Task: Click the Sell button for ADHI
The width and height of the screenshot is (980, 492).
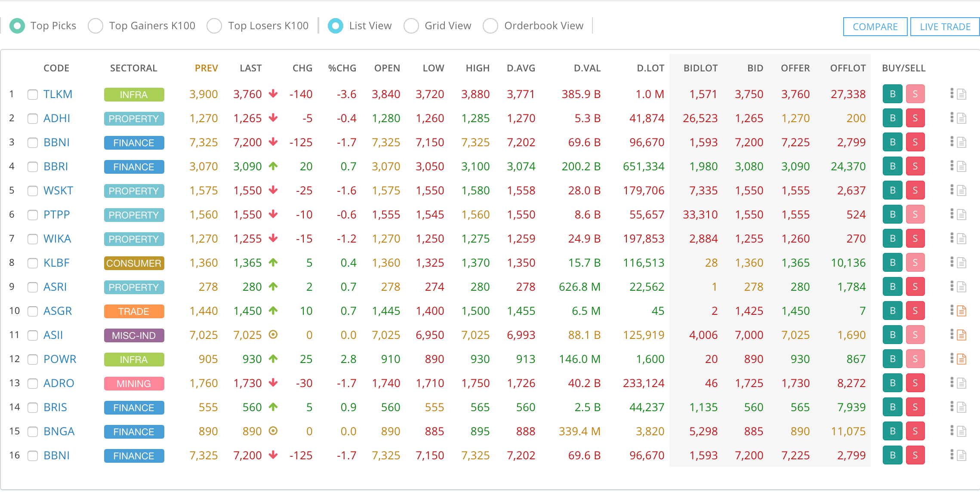Action: [x=915, y=118]
